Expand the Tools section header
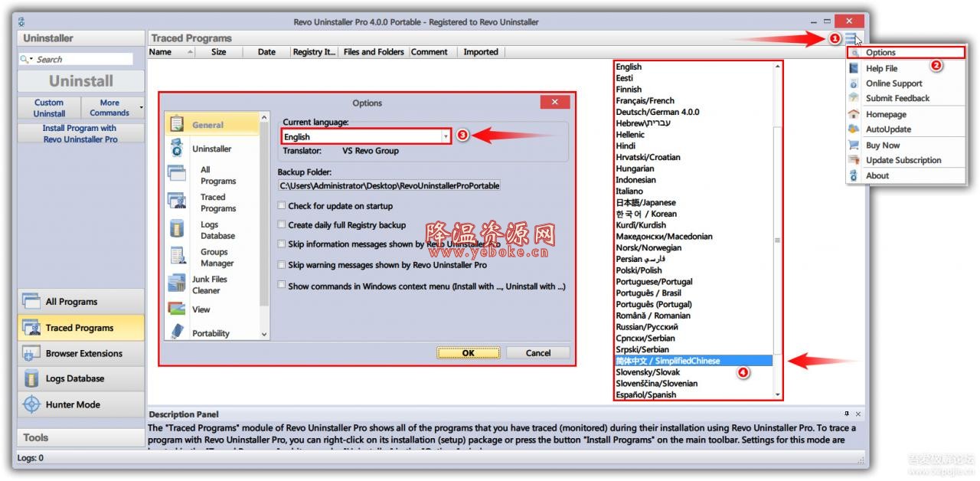980x481 pixels. click(80, 437)
